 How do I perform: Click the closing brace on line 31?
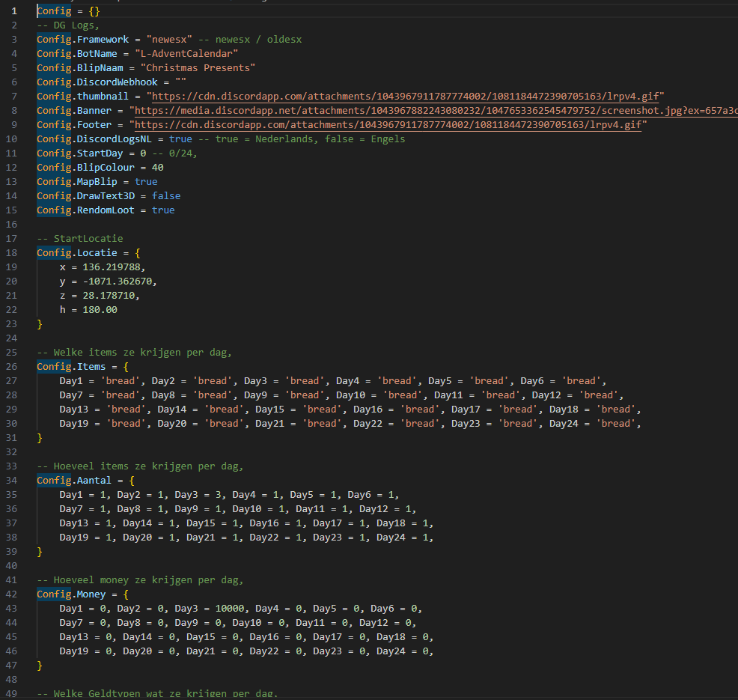40,438
